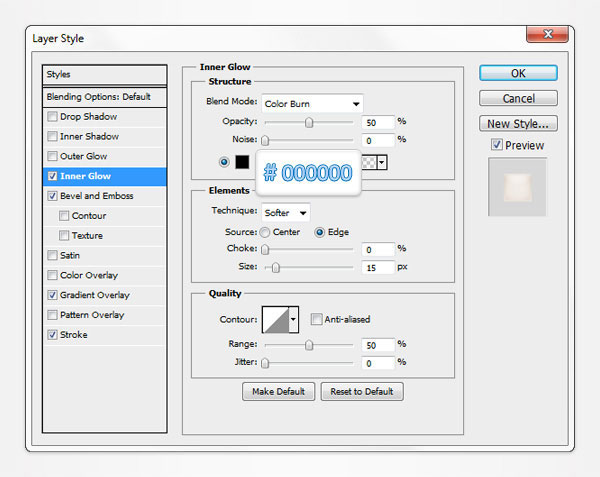Open the Satin settings label
The image size is (600, 477).
click(70, 255)
